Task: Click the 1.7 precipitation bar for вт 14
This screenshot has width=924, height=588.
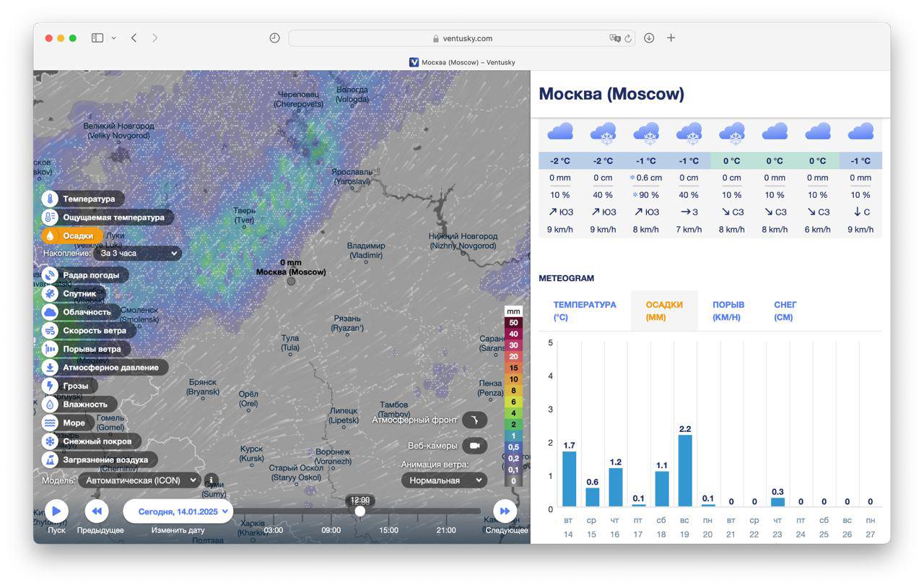Action: point(569,479)
